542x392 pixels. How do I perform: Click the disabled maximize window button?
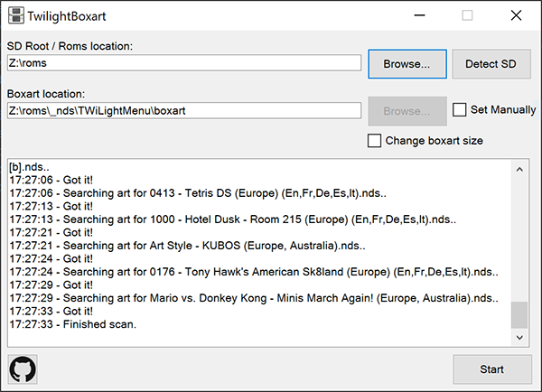point(467,15)
